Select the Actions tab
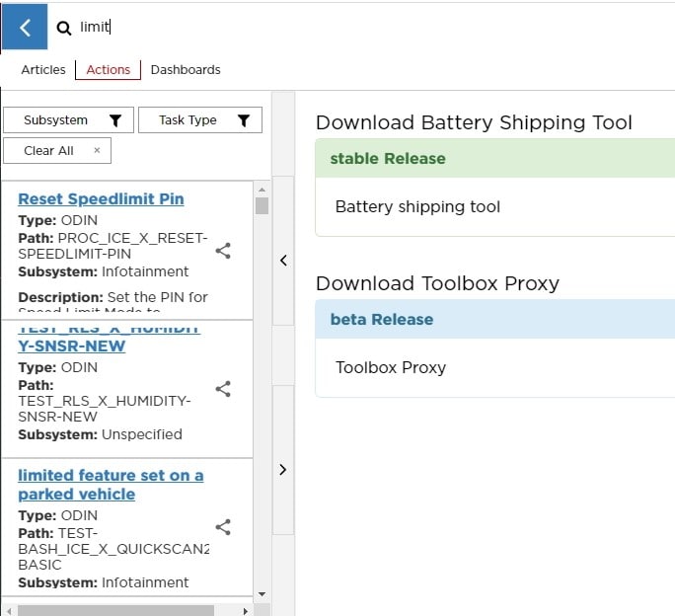This screenshot has width=675, height=616. [109, 70]
